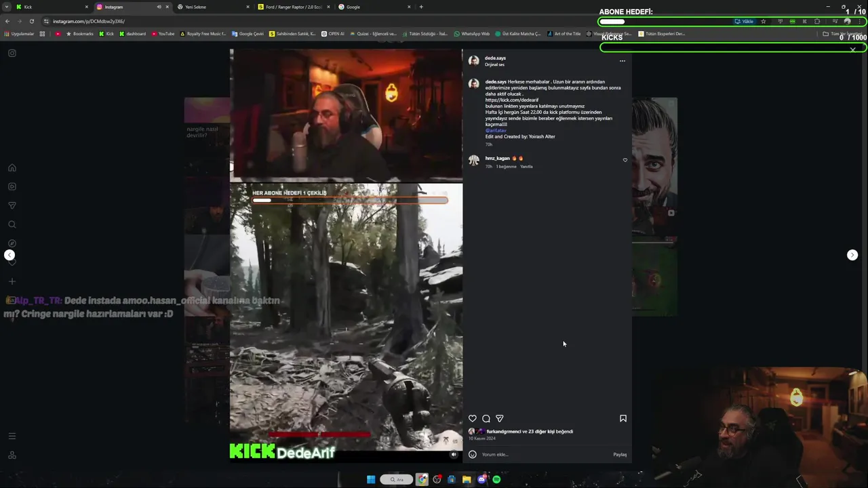
Task: View likes on hmz_kagan's comment
Action: pos(506,167)
